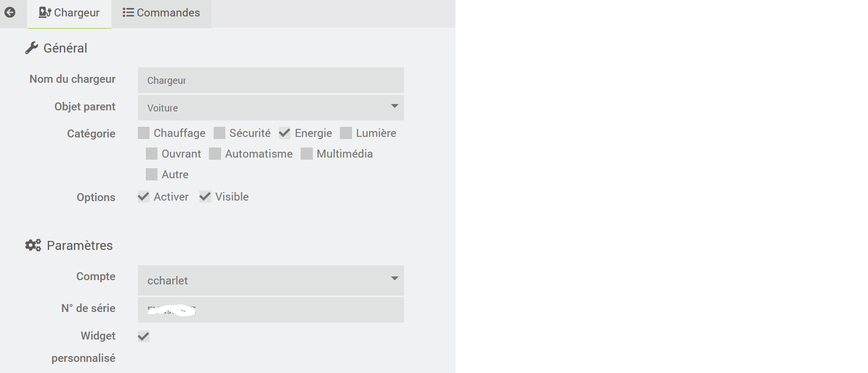Click the back arrow icon
The image size is (868, 373).
(x=10, y=12)
